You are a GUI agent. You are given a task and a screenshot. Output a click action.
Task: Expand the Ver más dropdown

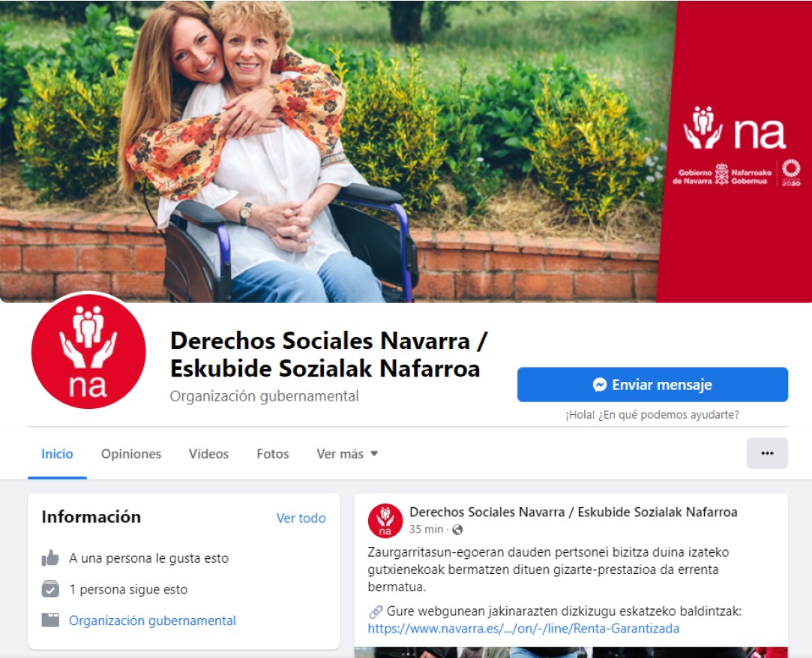tap(347, 454)
